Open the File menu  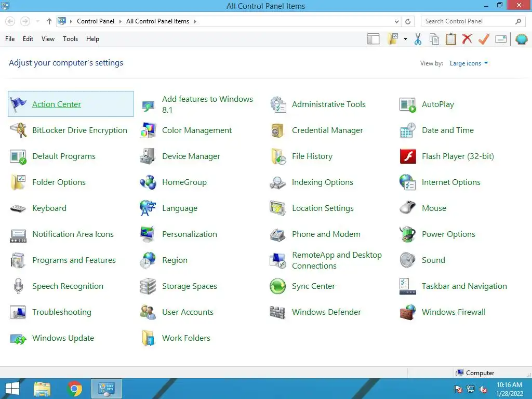coord(10,39)
